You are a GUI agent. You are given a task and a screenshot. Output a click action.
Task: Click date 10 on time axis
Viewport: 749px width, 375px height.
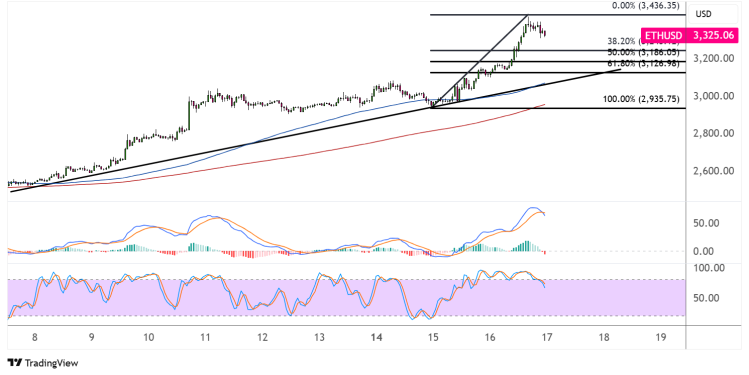click(x=149, y=338)
